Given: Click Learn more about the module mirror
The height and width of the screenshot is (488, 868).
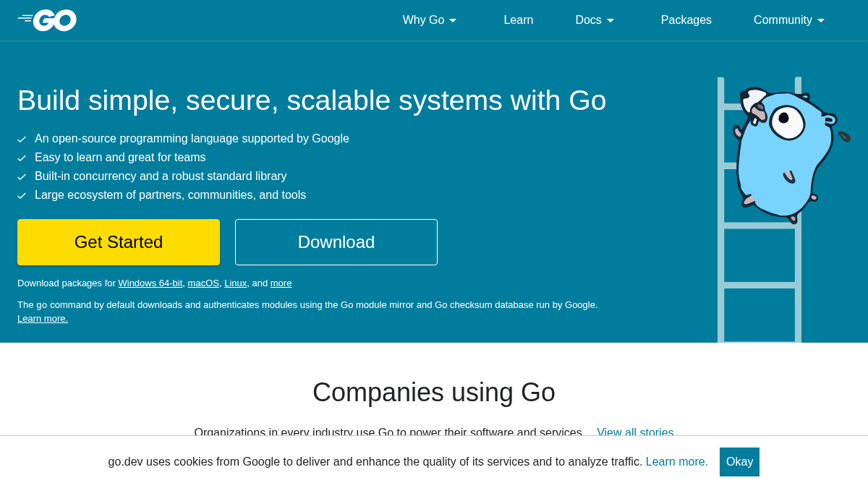Looking at the screenshot, I should coord(43,319).
